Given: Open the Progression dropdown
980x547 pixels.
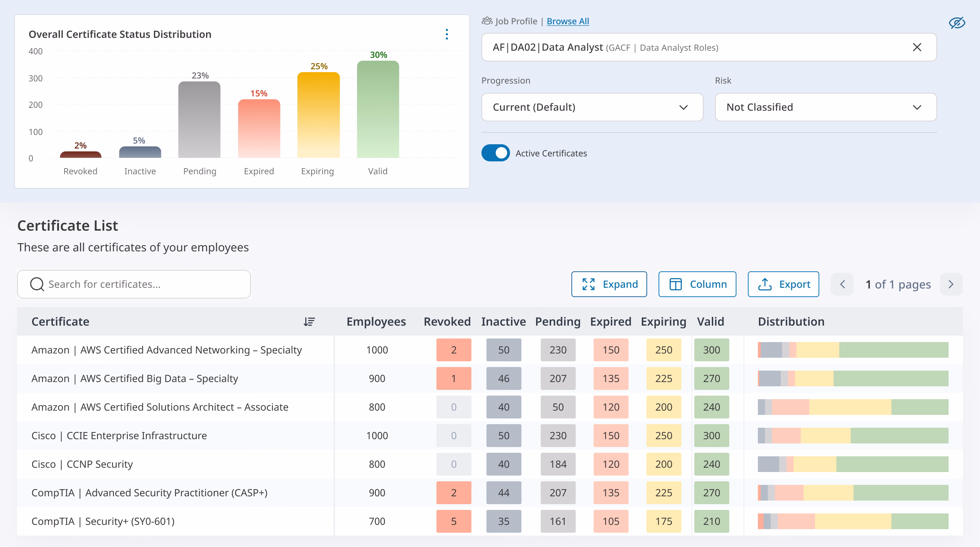Looking at the screenshot, I should pyautogui.click(x=592, y=107).
